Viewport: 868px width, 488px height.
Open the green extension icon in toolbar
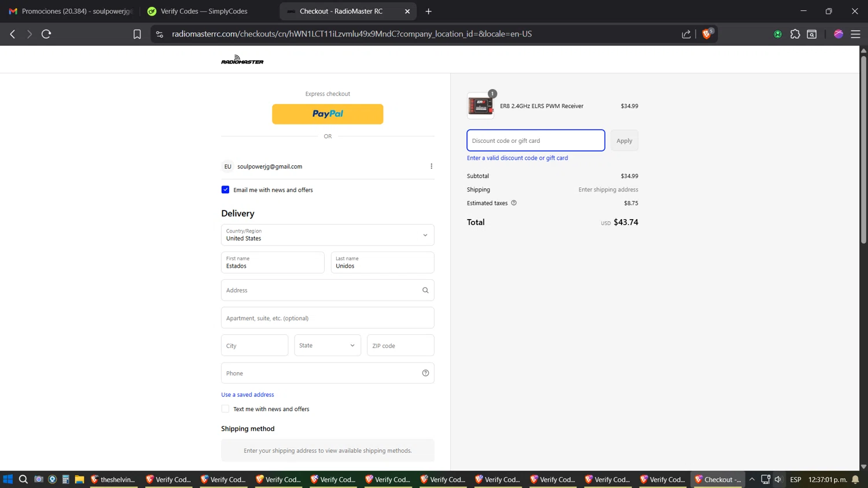click(778, 34)
